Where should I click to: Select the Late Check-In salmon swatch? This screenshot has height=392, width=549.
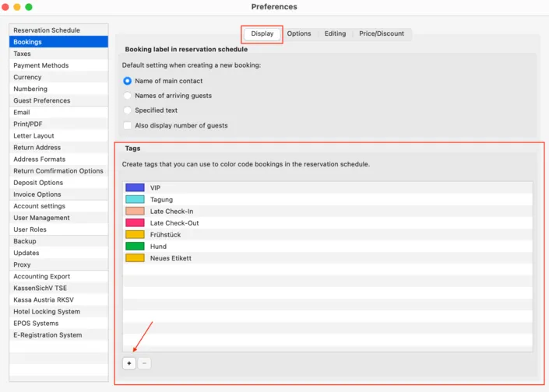point(135,212)
